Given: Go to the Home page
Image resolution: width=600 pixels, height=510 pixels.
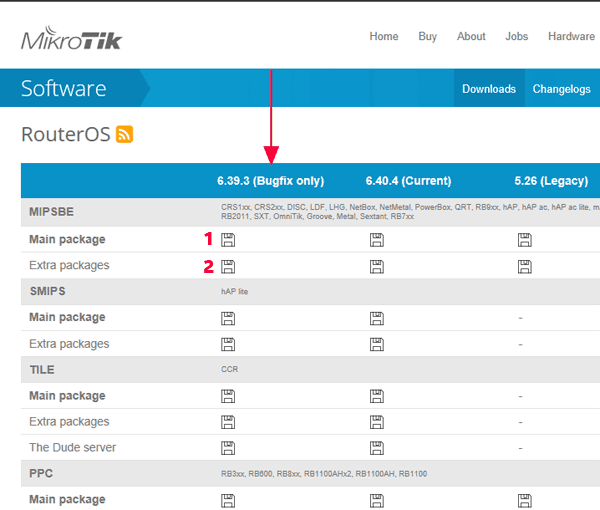Looking at the screenshot, I should click(384, 36).
